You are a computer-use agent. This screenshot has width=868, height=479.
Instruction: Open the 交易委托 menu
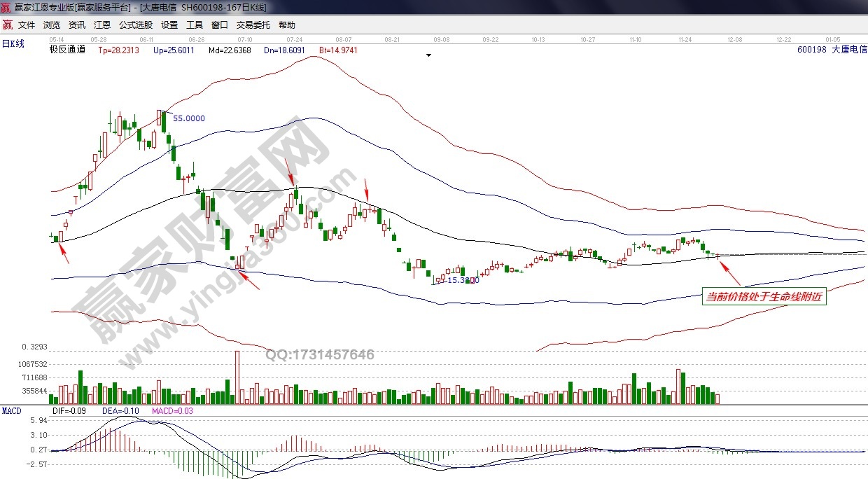[253, 25]
